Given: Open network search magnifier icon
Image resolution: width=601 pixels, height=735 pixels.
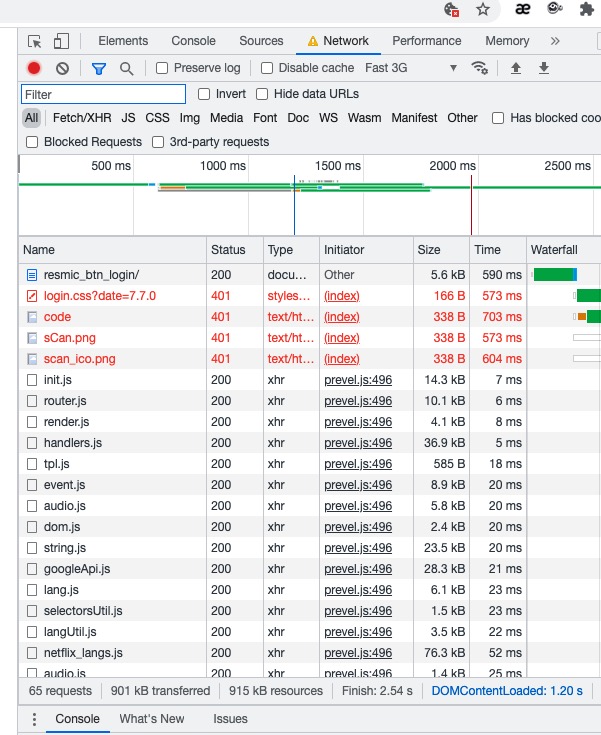Looking at the screenshot, I should pos(126,68).
